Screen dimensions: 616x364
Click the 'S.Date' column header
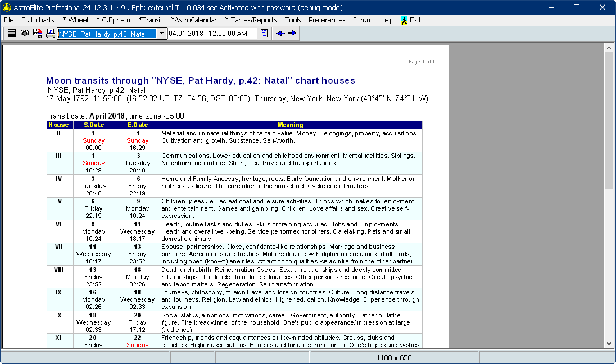(94, 125)
